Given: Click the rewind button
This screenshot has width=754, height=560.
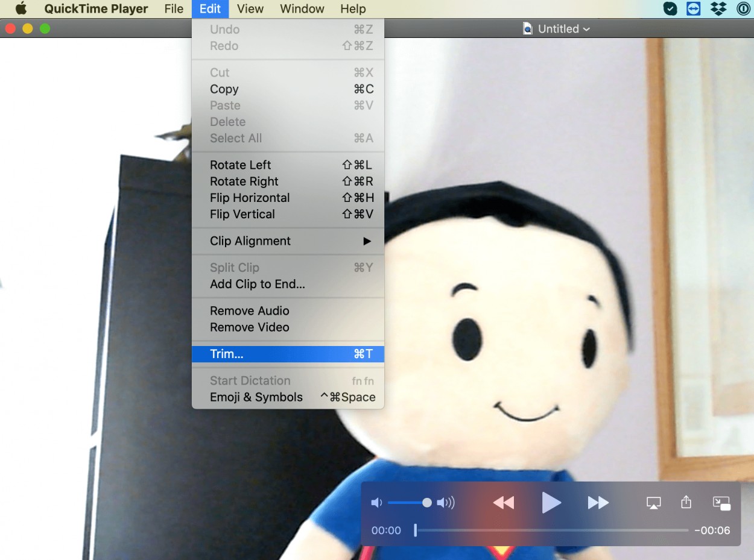Looking at the screenshot, I should (503, 503).
